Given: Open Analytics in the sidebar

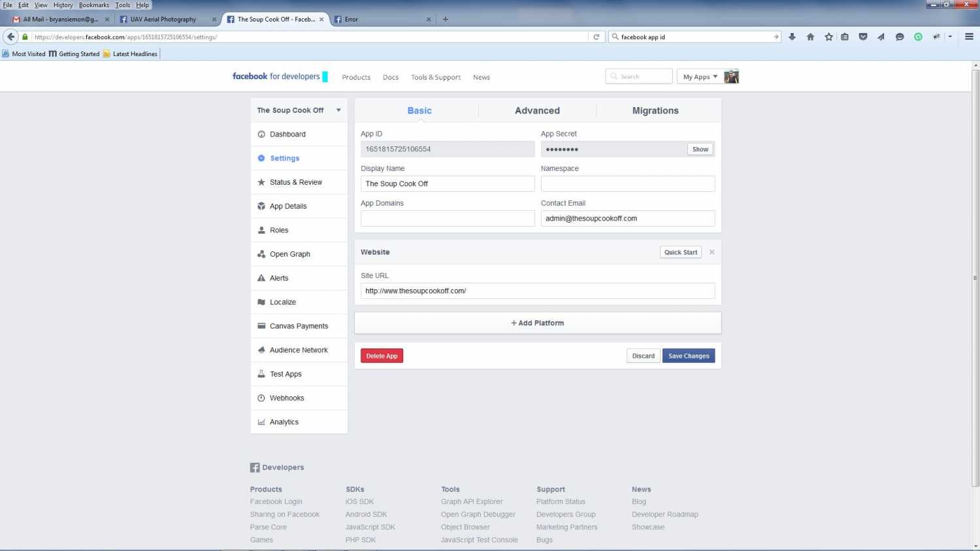Looking at the screenshot, I should (299, 422).
